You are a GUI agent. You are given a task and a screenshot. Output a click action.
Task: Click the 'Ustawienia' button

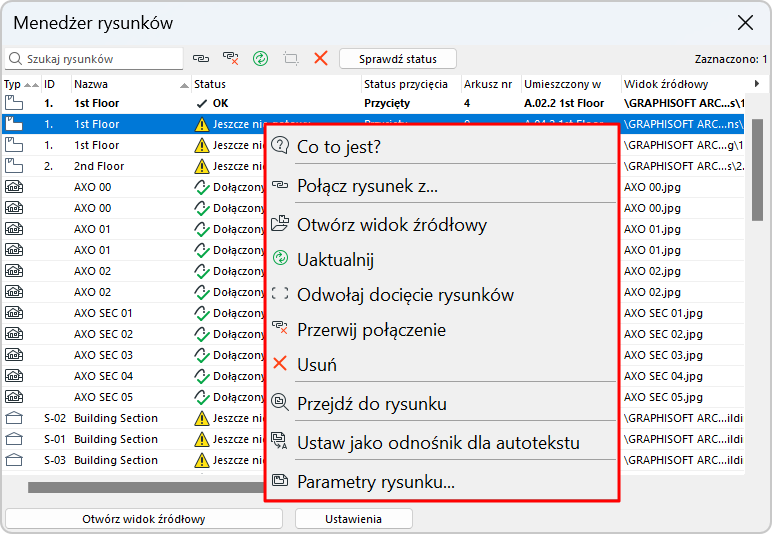tap(354, 519)
